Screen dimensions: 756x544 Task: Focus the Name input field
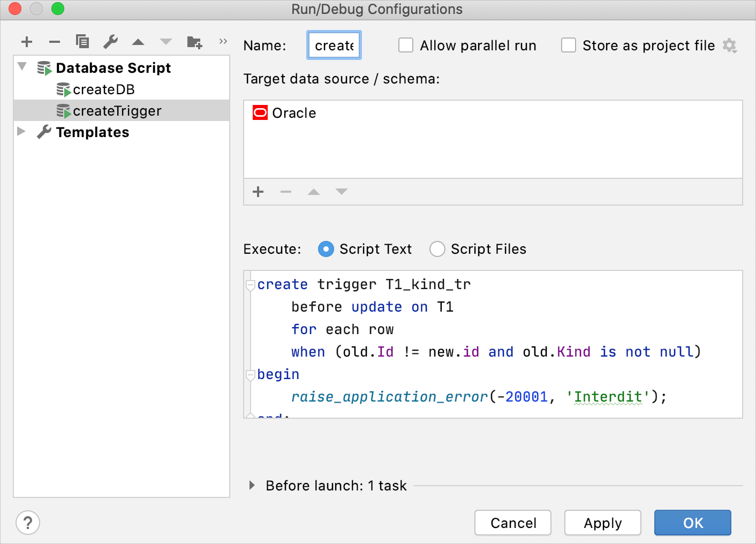coord(334,46)
